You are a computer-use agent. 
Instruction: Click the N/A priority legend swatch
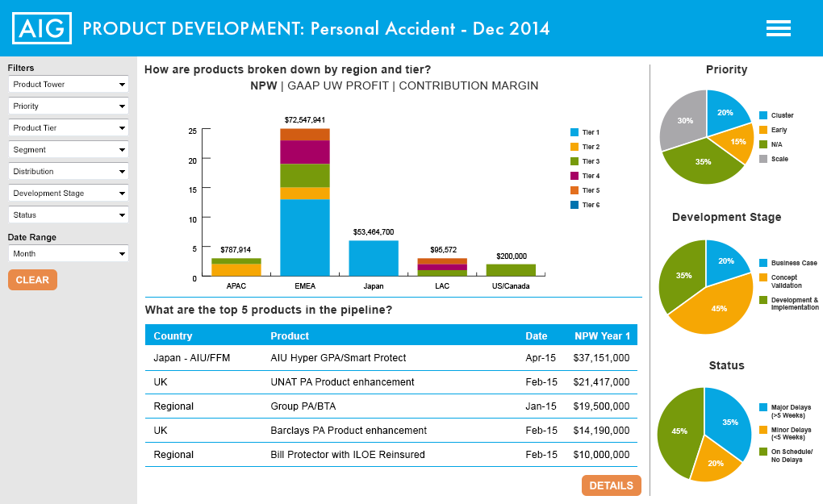[763, 144]
